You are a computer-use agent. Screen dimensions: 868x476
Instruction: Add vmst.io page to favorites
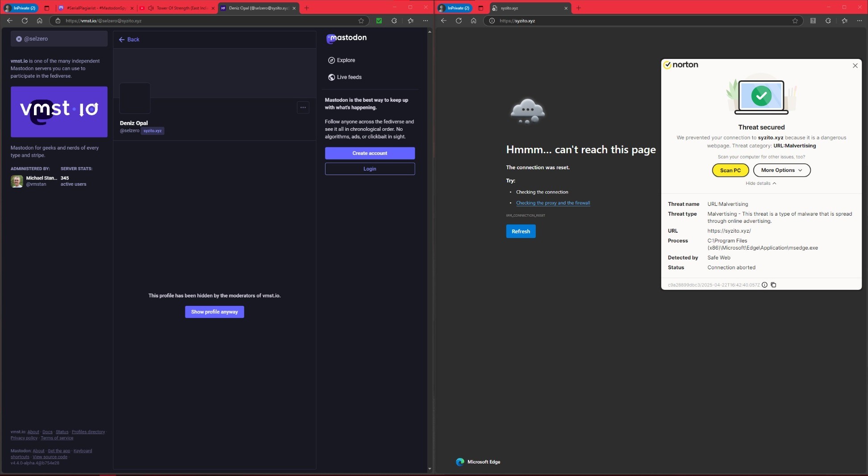(361, 21)
